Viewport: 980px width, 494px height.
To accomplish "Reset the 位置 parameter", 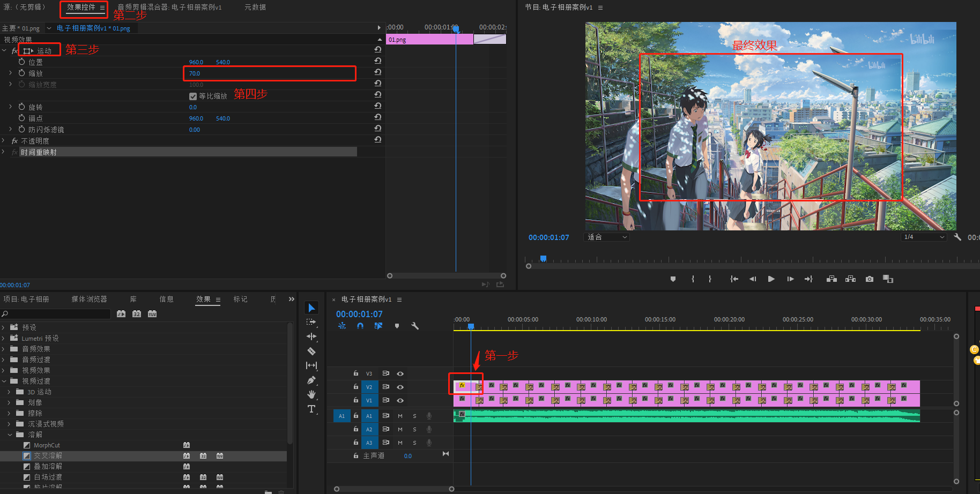I will (x=378, y=61).
